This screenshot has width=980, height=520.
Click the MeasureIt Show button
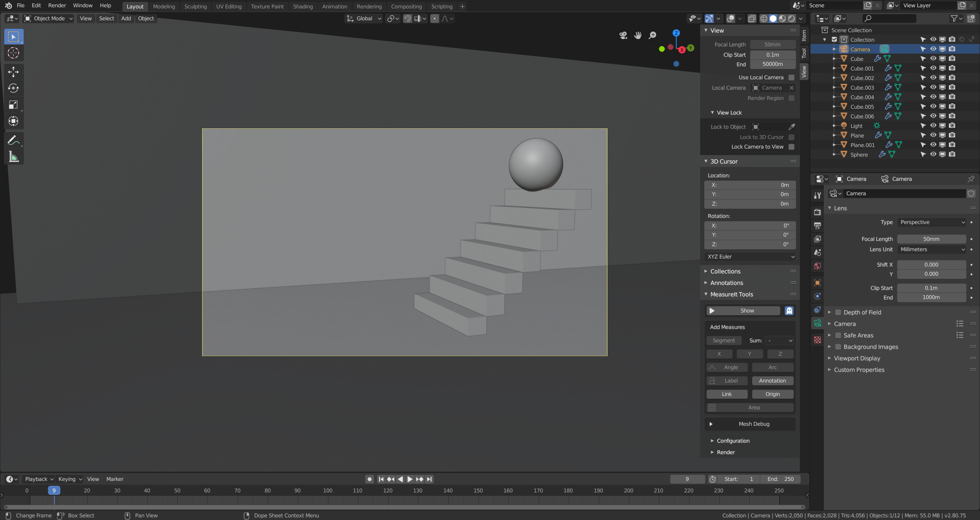743,311
